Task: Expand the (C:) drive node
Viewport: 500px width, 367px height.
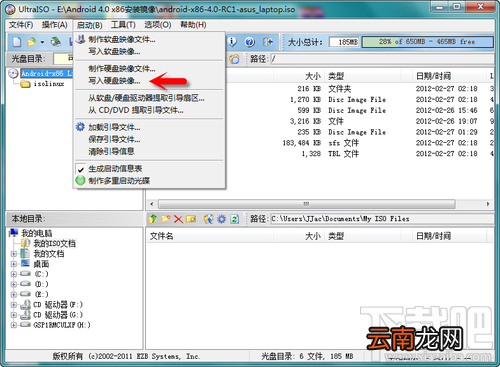Action: click(14, 274)
